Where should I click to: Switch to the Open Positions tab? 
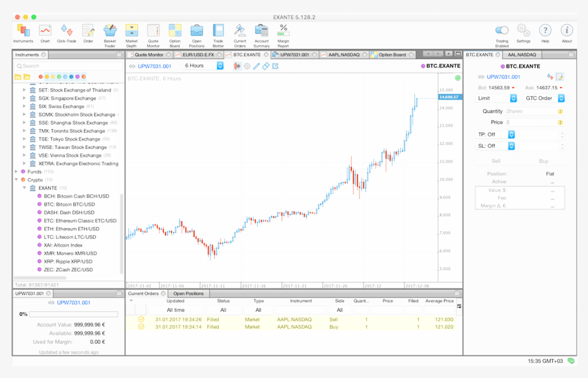pos(188,293)
